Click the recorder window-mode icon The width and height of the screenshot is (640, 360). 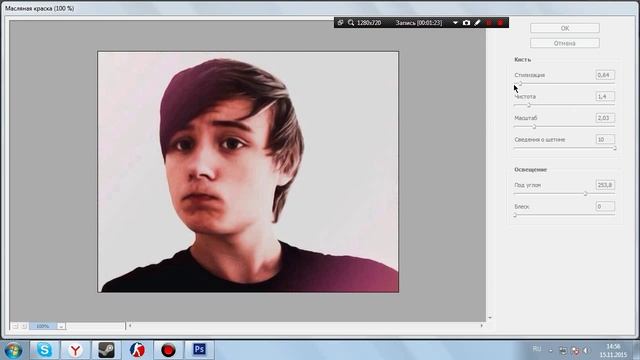click(340, 23)
